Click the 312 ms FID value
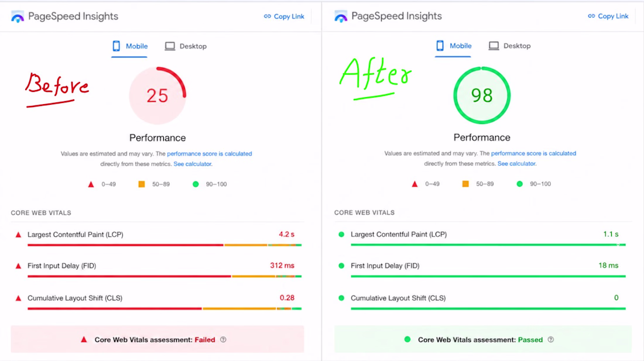This screenshot has width=644, height=361. [282, 266]
